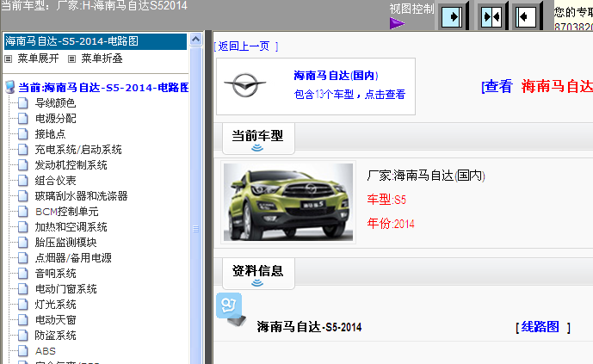
Task: Switch to the 当前车型 tab
Action: tap(258, 138)
